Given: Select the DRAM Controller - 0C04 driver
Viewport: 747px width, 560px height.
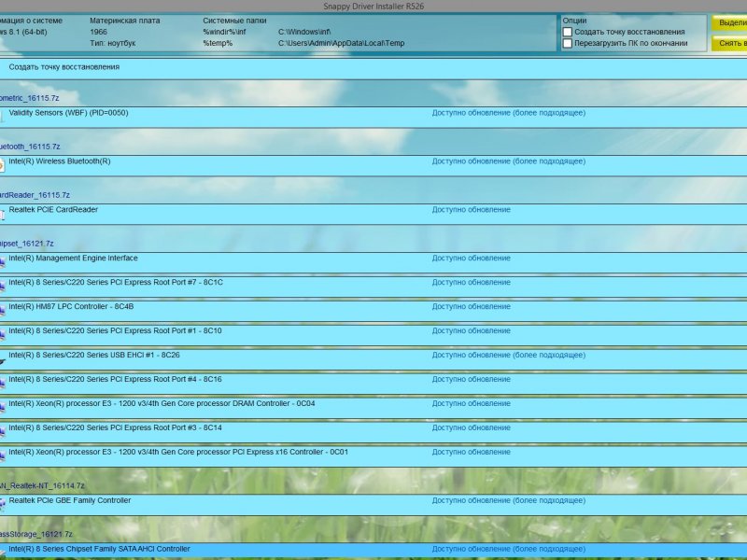Looking at the screenshot, I should coord(373,409).
